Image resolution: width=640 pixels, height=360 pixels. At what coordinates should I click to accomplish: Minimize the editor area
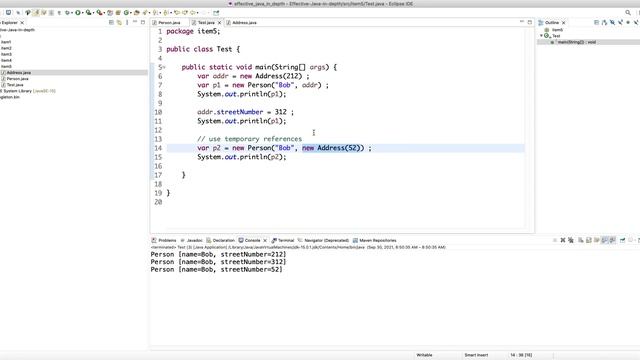tap(522, 22)
